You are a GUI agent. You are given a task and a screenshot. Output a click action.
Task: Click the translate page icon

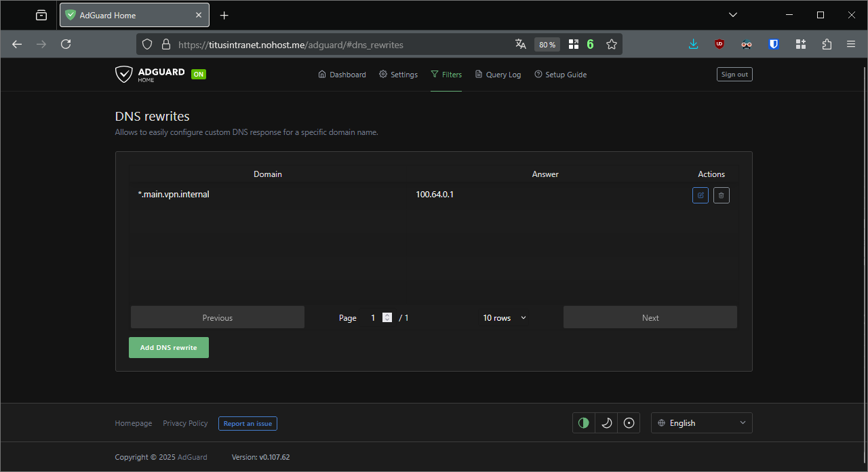(520, 44)
